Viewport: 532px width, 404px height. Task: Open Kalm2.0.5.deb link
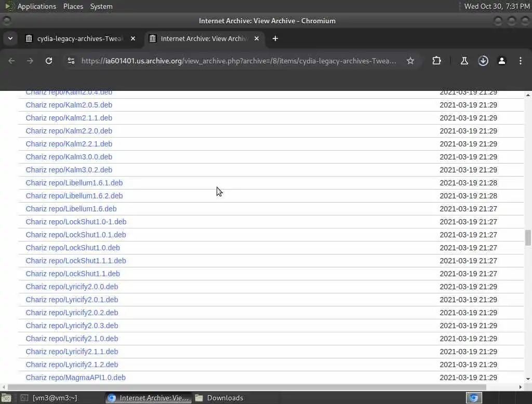pos(69,105)
